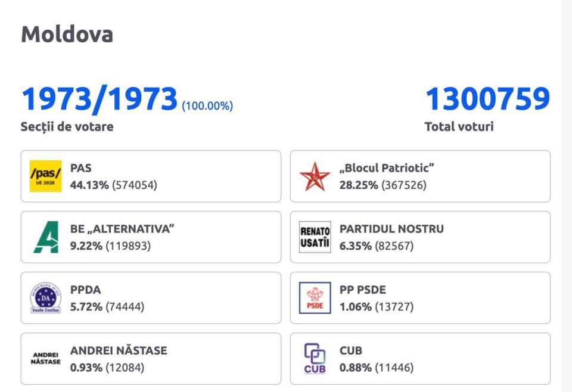The image size is (572, 392).
Task: Click the Renato Usatîi party logo
Action: point(315,237)
